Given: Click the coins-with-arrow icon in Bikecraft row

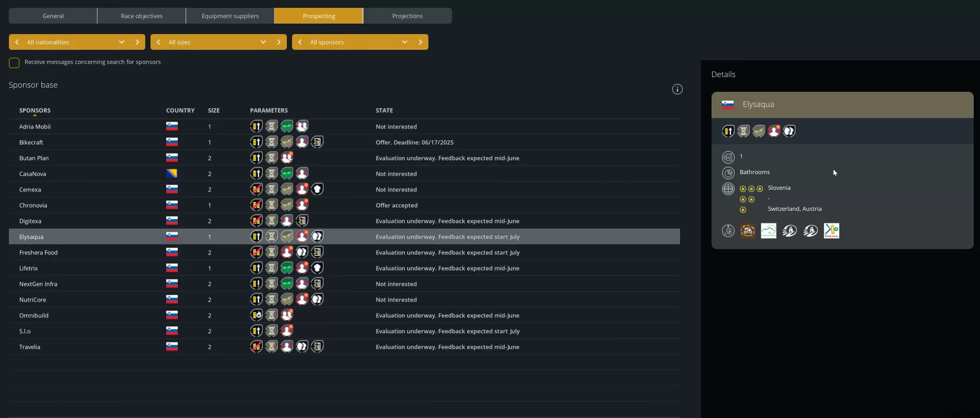Looking at the screenshot, I should pos(256,142).
